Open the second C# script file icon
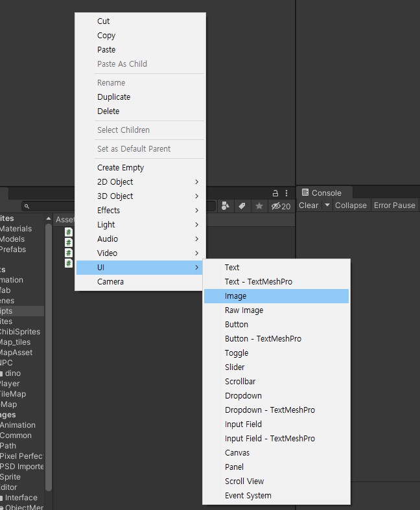420x510 pixels. coord(68,242)
